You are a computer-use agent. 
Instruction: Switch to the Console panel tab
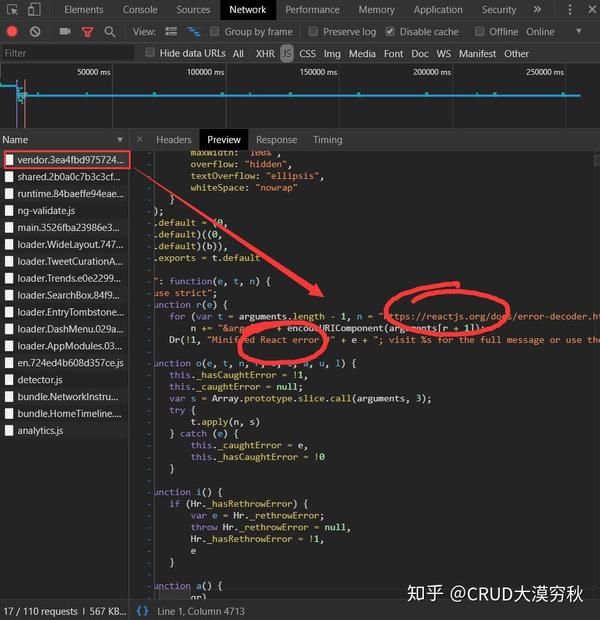click(140, 10)
